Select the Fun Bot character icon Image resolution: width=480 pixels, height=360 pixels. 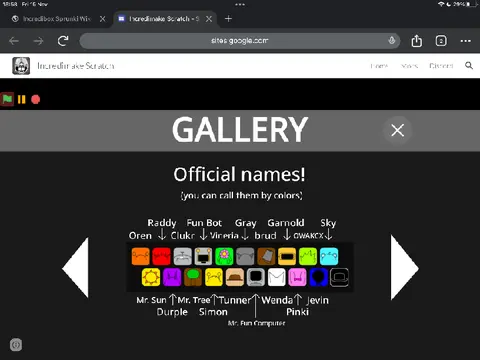[x=203, y=256]
